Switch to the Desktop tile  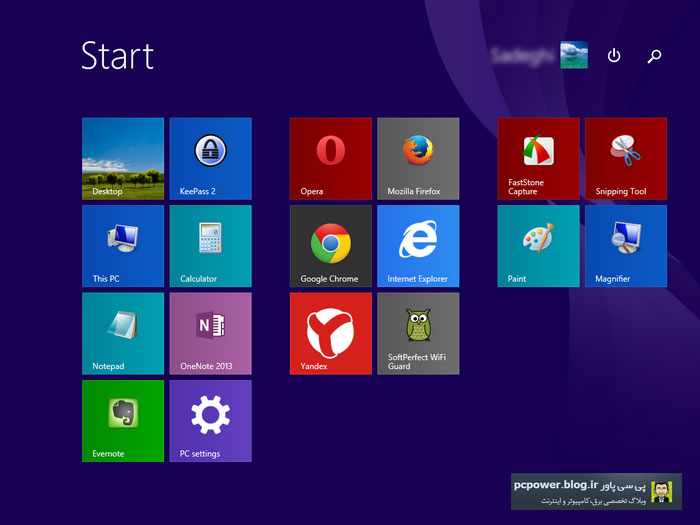pyautogui.click(x=123, y=158)
